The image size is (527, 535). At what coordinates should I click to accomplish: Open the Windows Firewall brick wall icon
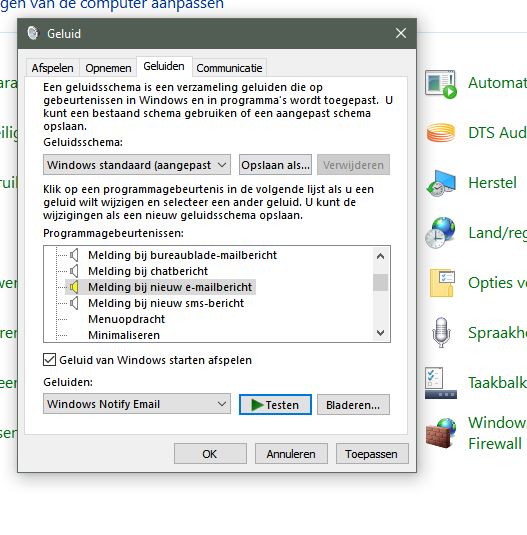441,433
